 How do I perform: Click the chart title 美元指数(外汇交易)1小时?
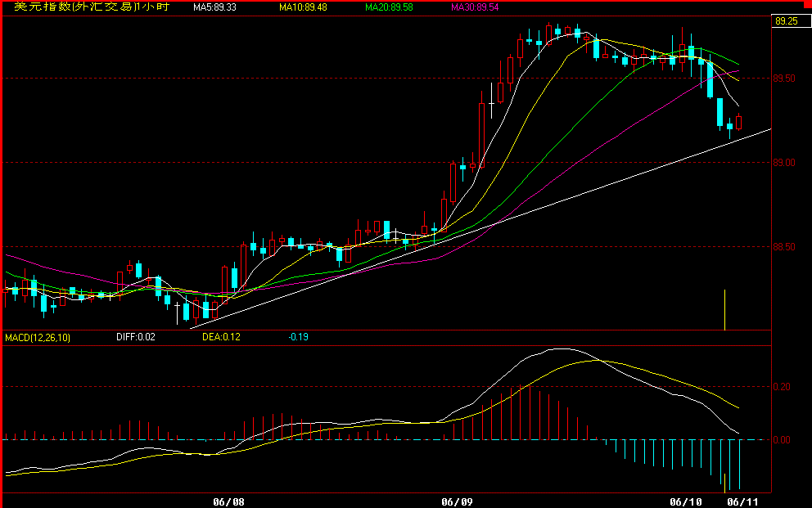(x=92, y=7)
